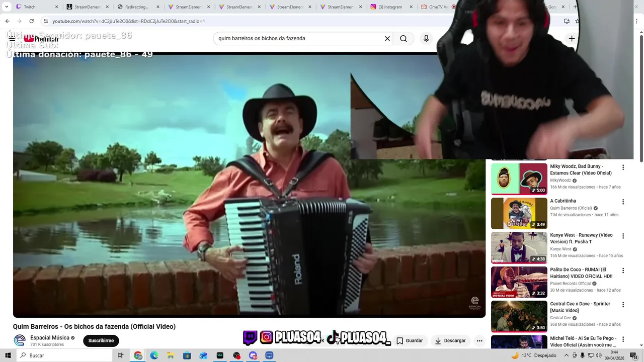Open options menu for Kanye West Runaway

click(623, 236)
